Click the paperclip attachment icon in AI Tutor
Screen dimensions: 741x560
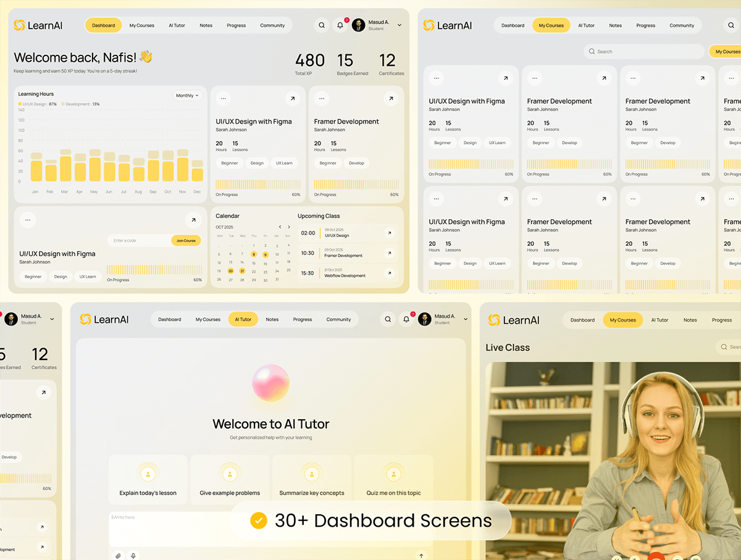[x=118, y=556]
